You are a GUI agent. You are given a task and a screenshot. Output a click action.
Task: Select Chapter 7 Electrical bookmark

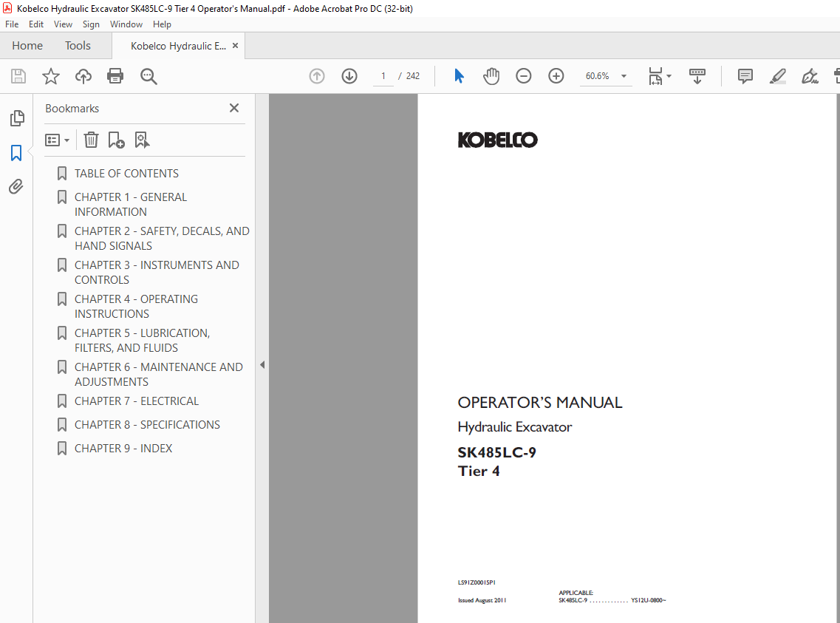click(x=137, y=401)
